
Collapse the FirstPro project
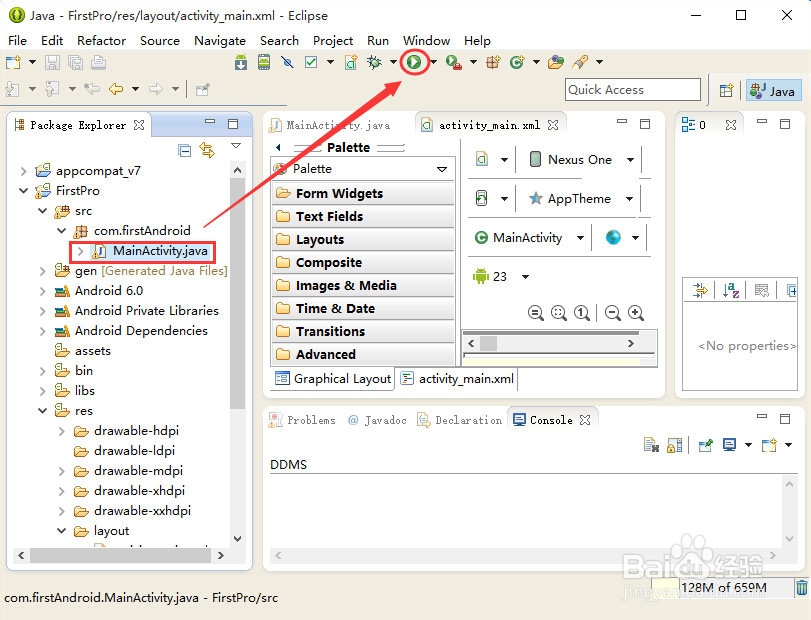click(x=23, y=191)
